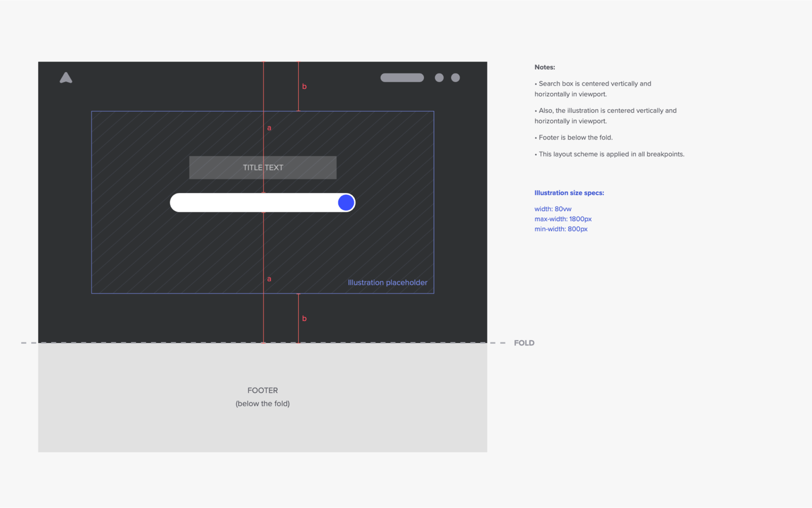The height and width of the screenshot is (508, 812).
Task: Click the 'Also, the illustration is centered' note
Action: (606, 116)
